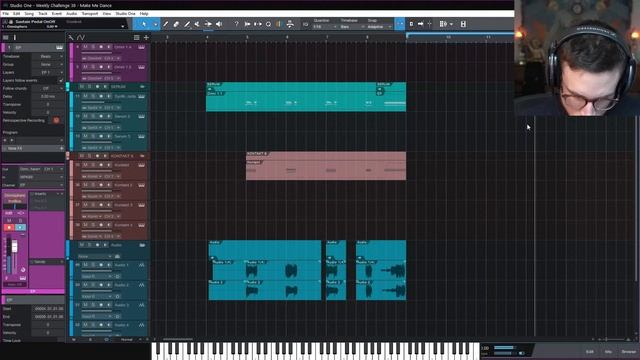Mute the Serum 2 track

pyautogui.click(x=85, y=116)
